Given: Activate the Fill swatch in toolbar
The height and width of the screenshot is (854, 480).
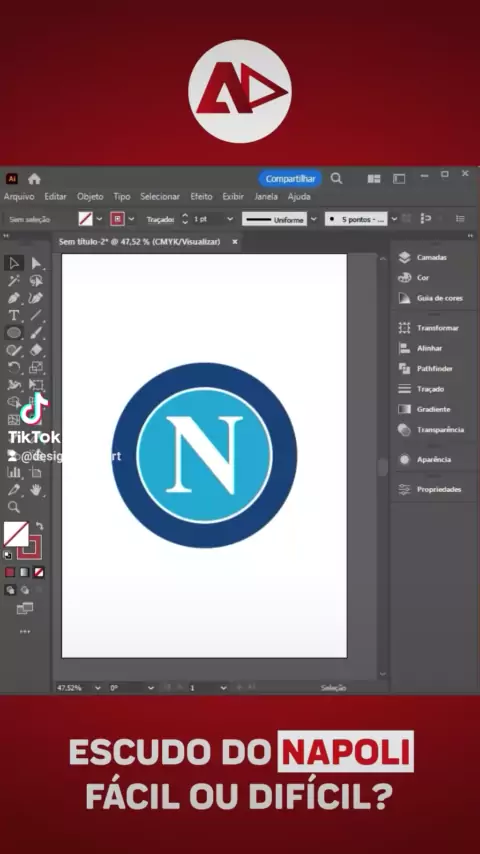Looking at the screenshot, I should click(16, 534).
